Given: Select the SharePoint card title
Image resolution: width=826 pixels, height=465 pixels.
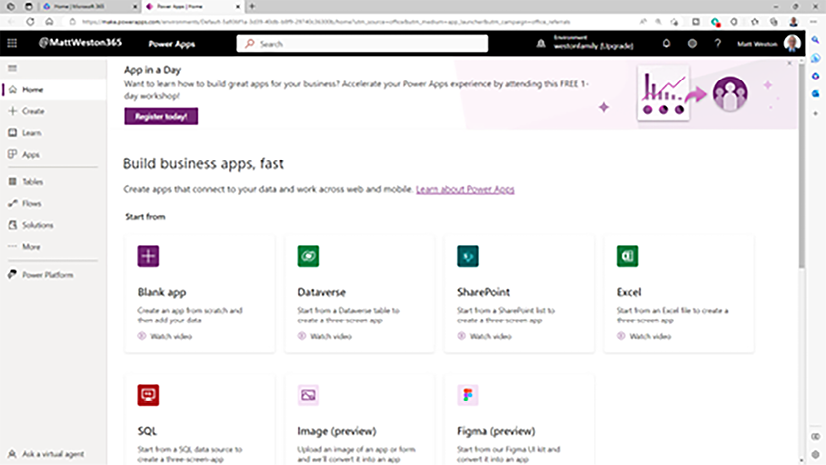Looking at the screenshot, I should pyautogui.click(x=484, y=292).
